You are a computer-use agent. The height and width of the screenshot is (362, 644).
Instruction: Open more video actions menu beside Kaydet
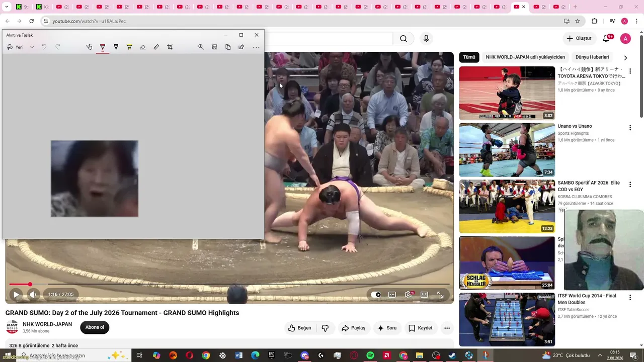447,328
